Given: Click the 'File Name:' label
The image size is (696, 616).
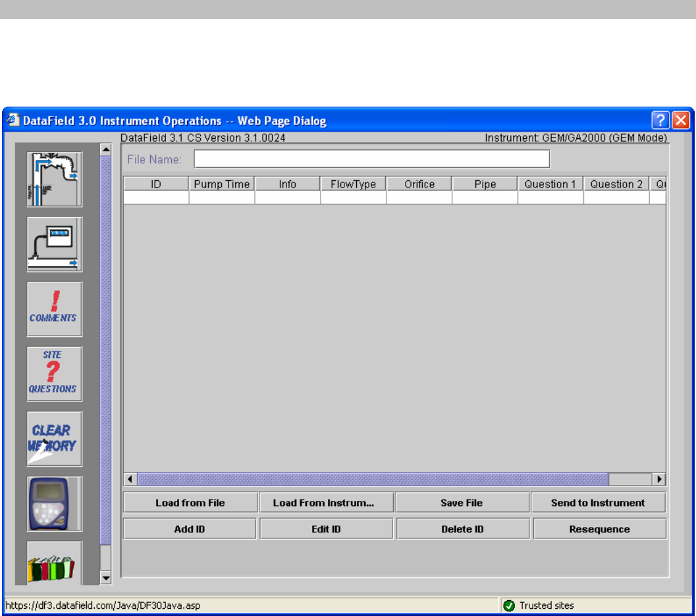Looking at the screenshot, I should [x=155, y=159].
